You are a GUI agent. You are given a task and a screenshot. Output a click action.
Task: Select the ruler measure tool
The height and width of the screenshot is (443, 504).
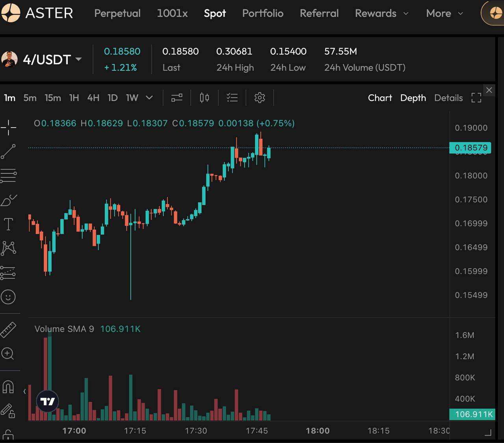[x=8, y=330]
